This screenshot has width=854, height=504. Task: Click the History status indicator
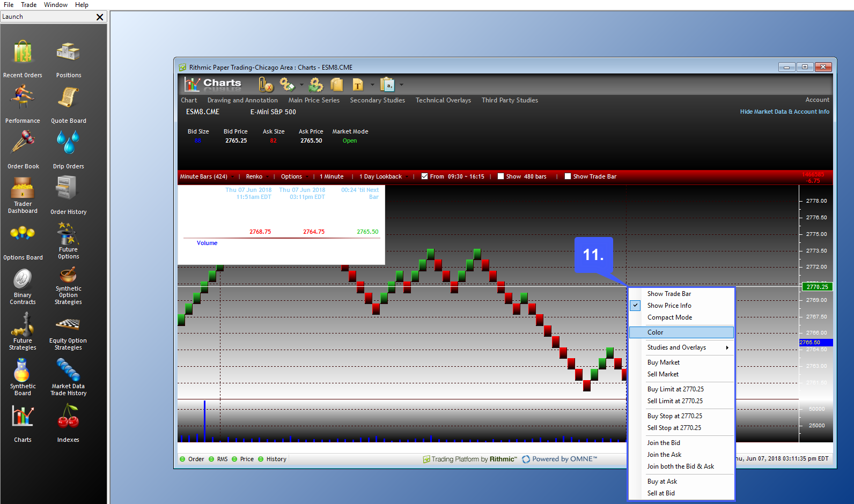pos(273,459)
